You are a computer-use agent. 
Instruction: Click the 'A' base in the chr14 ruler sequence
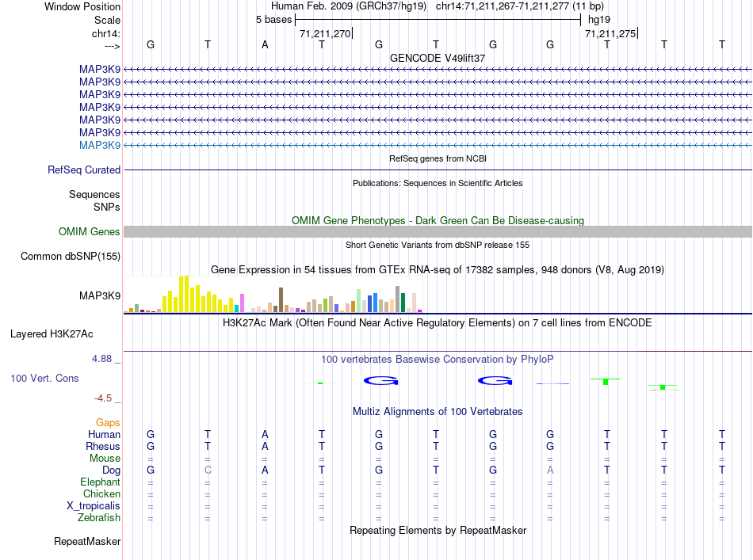[x=265, y=45]
